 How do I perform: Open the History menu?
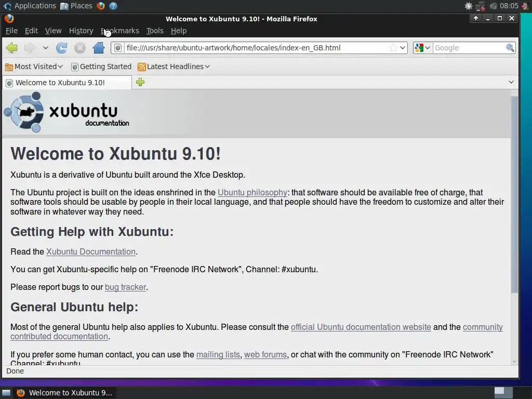coord(81,31)
